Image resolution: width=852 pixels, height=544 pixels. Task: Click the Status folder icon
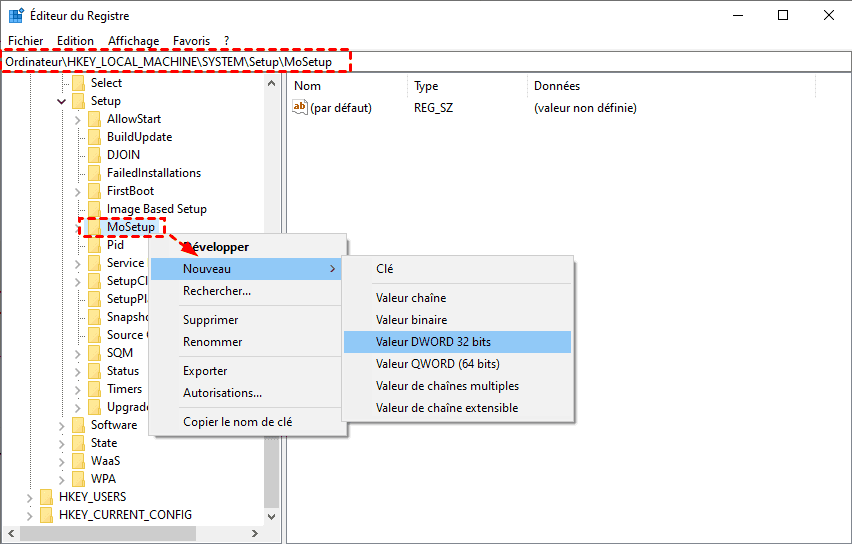click(95, 371)
